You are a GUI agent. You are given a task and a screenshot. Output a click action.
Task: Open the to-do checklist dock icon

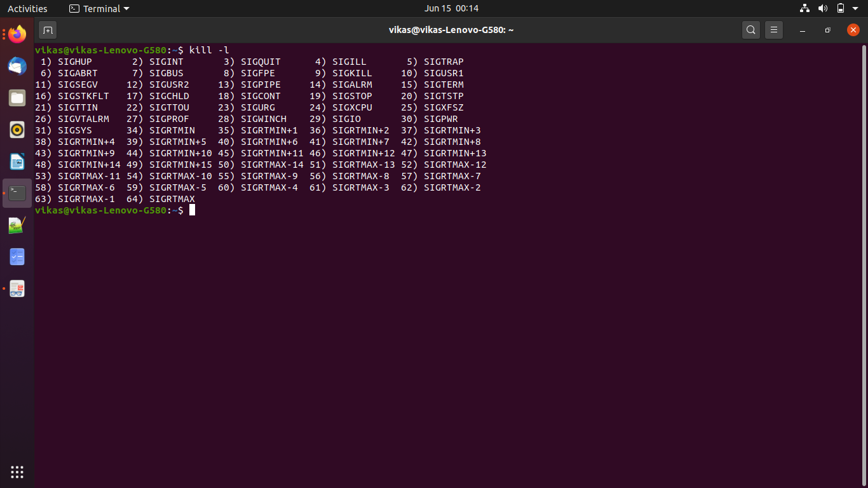click(17, 257)
